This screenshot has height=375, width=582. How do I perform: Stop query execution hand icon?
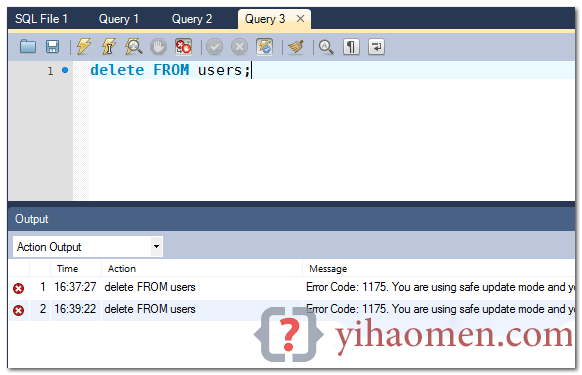tap(158, 47)
